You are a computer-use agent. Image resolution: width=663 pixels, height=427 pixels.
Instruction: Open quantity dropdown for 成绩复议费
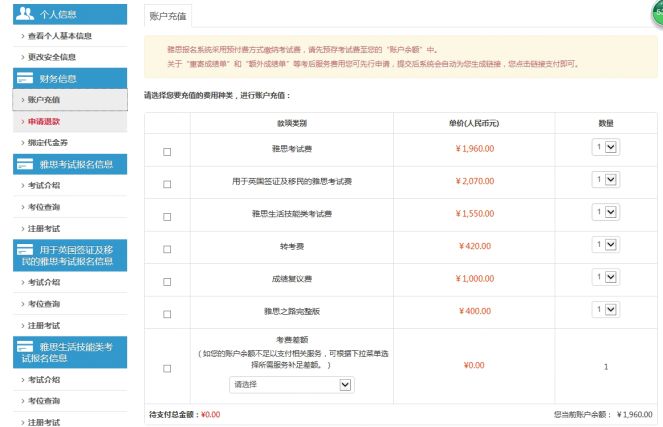[606, 277]
